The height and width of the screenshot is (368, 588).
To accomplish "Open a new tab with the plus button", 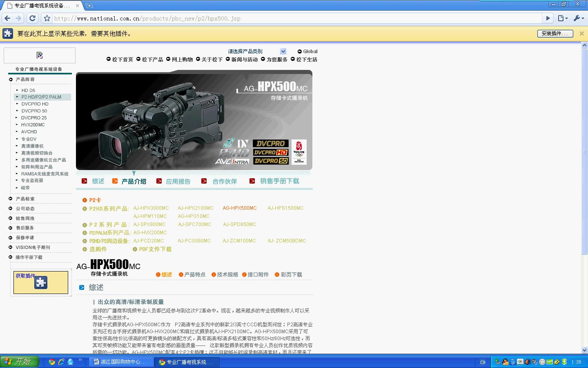I will tap(89, 6).
